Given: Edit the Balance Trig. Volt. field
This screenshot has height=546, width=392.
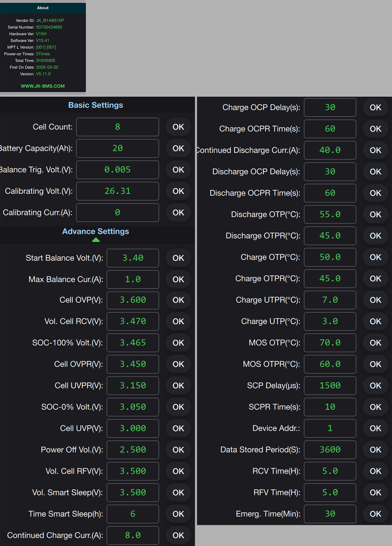Looking at the screenshot, I should click(x=118, y=170).
